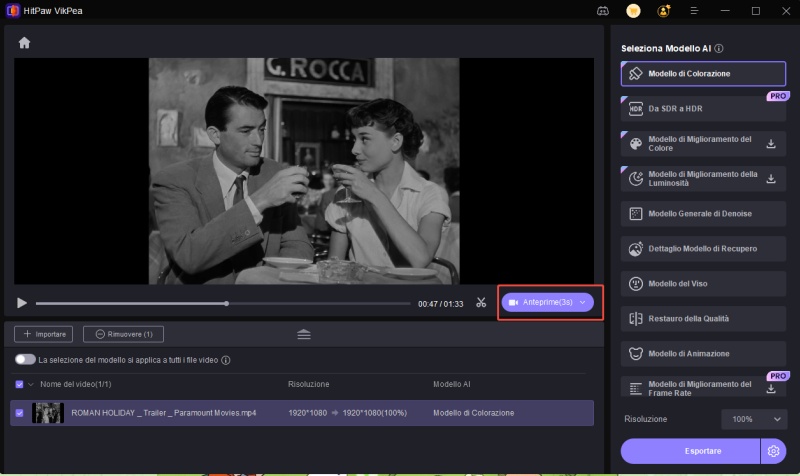Click the HitPaw VikPea app logo
The image size is (800, 476).
point(12,11)
